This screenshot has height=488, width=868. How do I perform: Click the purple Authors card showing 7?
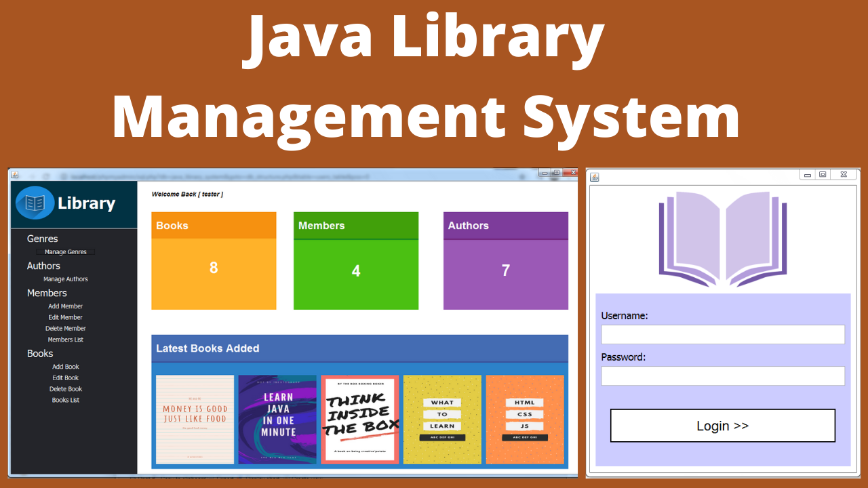[505, 261]
